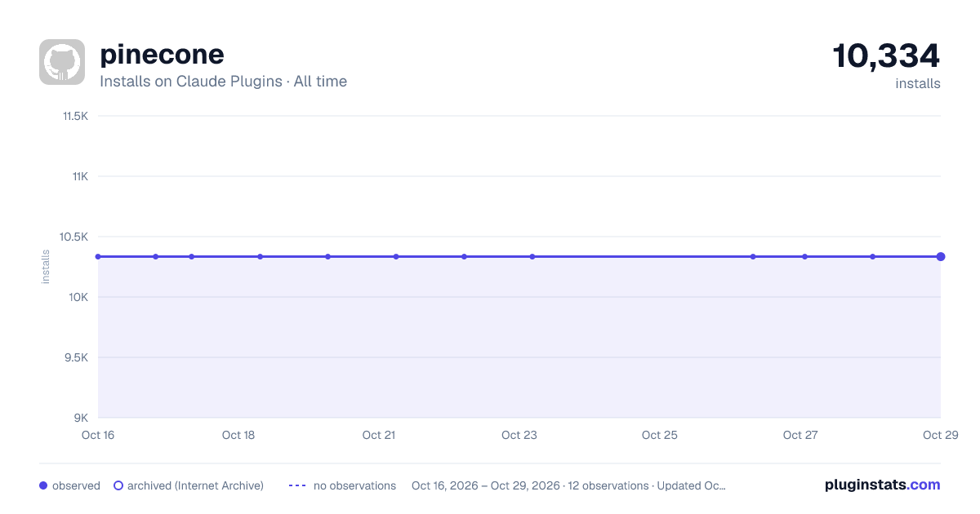The width and height of the screenshot is (980, 514).
Task: Click the Installs on Claude Plugins subtitle
Action: [223, 82]
